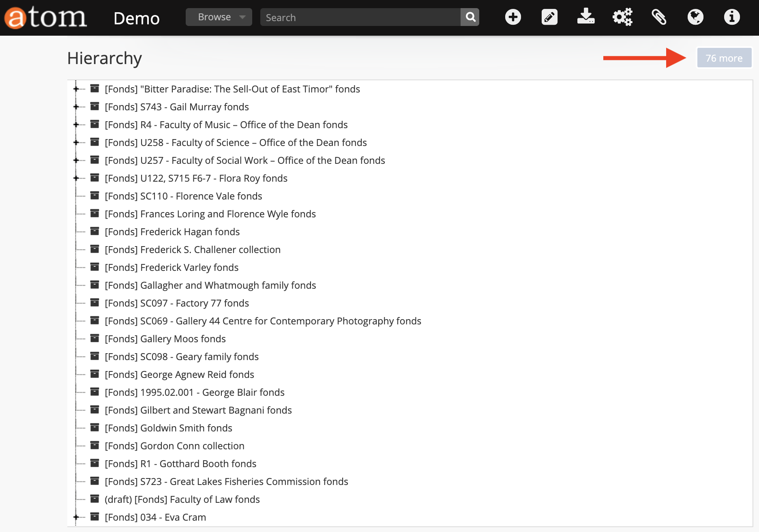Click archive icon beside Goldwin Smith fonds

click(94, 427)
